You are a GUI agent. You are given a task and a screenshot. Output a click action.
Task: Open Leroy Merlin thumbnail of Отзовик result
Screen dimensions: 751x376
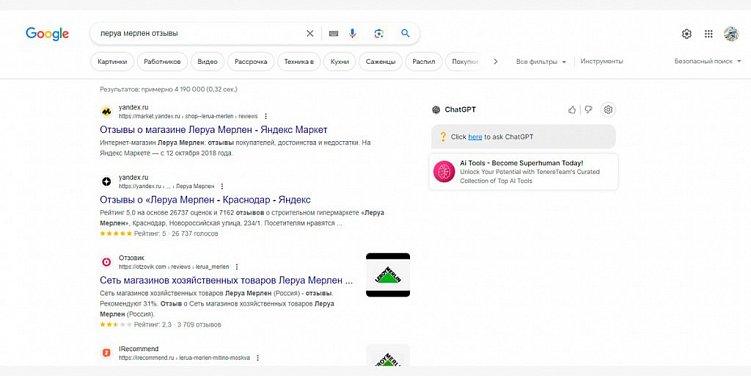pos(388,275)
